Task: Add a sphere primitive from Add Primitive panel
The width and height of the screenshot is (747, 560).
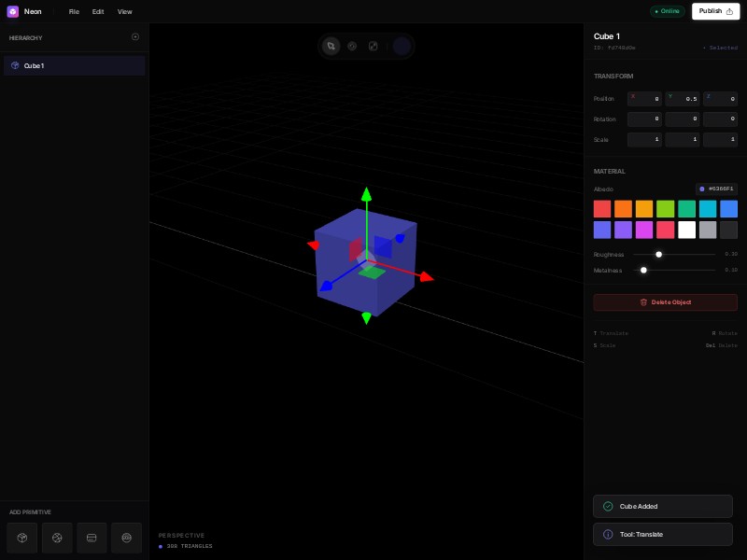Action: pyautogui.click(x=56, y=538)
